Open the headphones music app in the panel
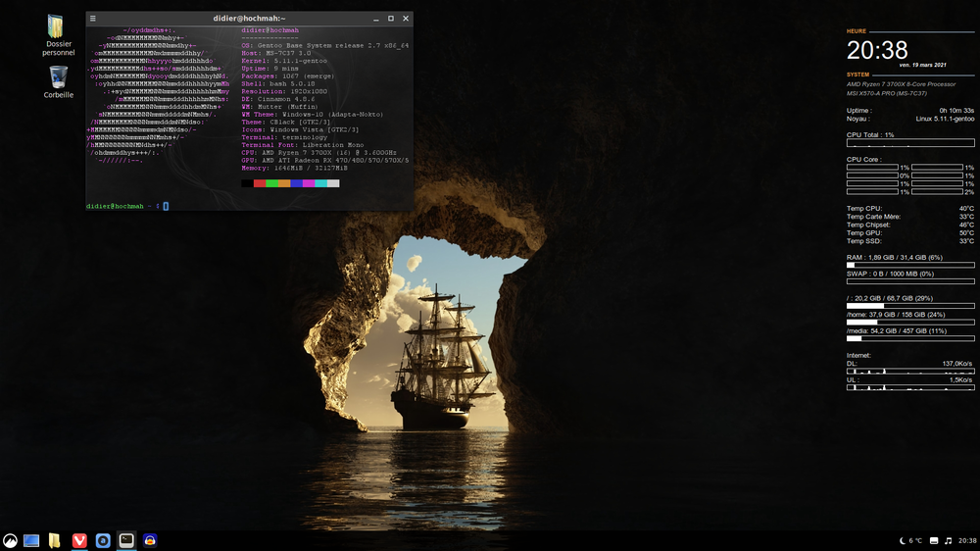Screen dimensions: 980x551 tap(150, 540)
